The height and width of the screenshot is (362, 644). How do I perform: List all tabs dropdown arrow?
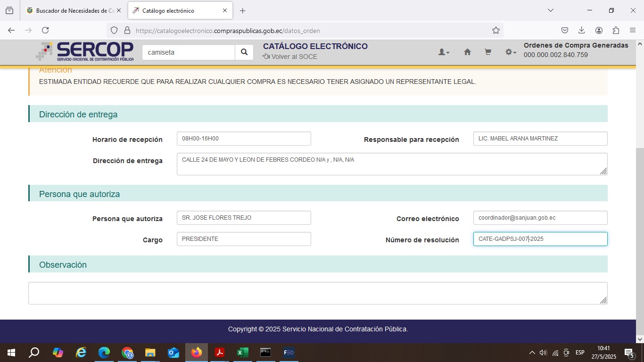[550, 10]
